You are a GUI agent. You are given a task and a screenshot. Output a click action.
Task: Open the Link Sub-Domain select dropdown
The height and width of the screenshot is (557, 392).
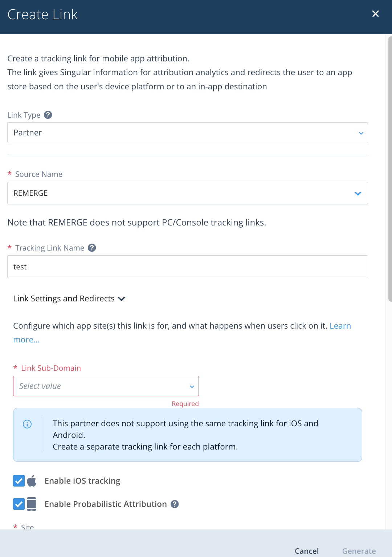pos(106,386)
